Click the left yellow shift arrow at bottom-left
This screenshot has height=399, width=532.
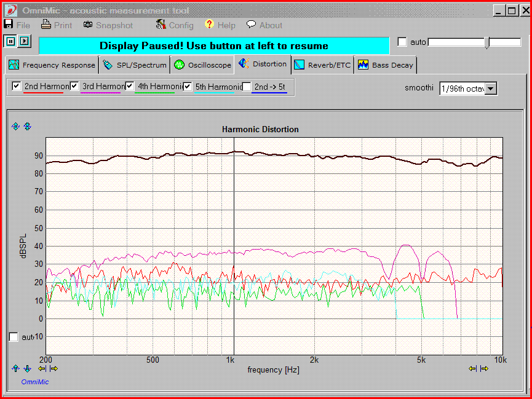(42, 368)
